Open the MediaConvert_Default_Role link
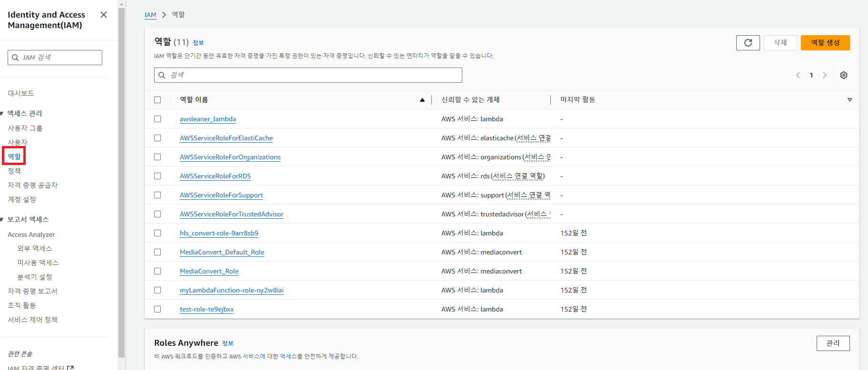 click(x=222, y=252)
